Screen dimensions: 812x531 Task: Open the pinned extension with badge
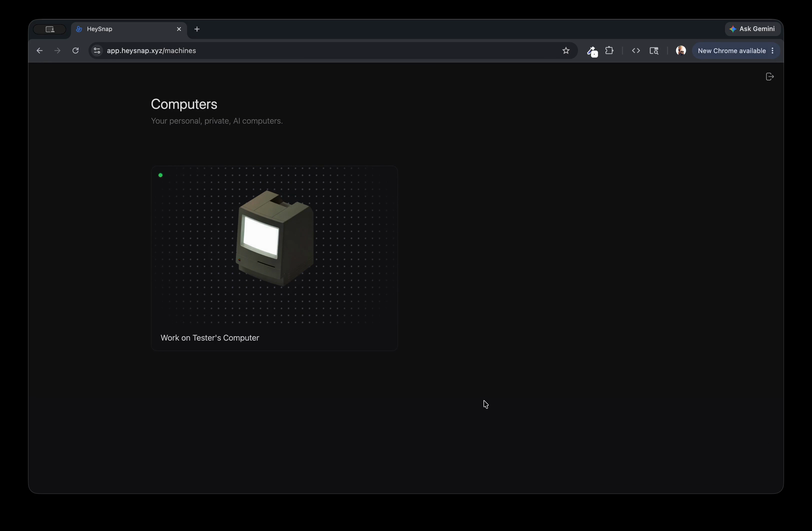pos(592,51)
